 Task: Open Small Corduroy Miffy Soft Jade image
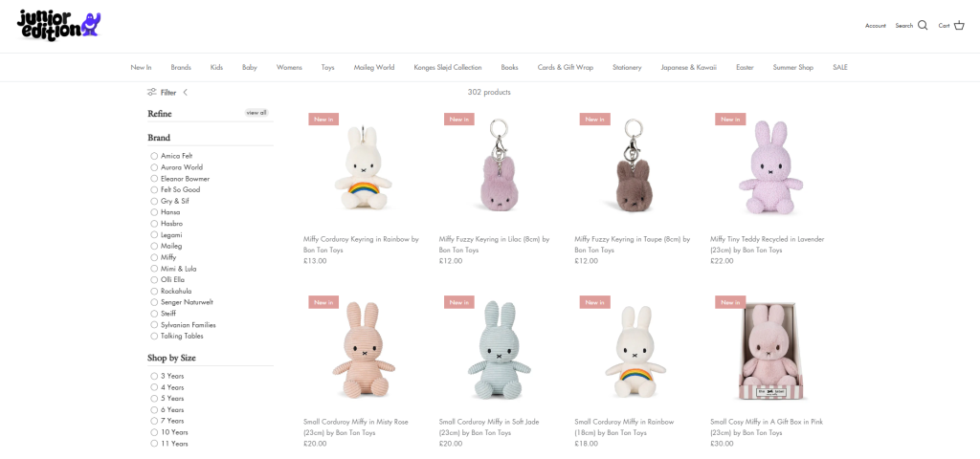[x=499, y=352]
